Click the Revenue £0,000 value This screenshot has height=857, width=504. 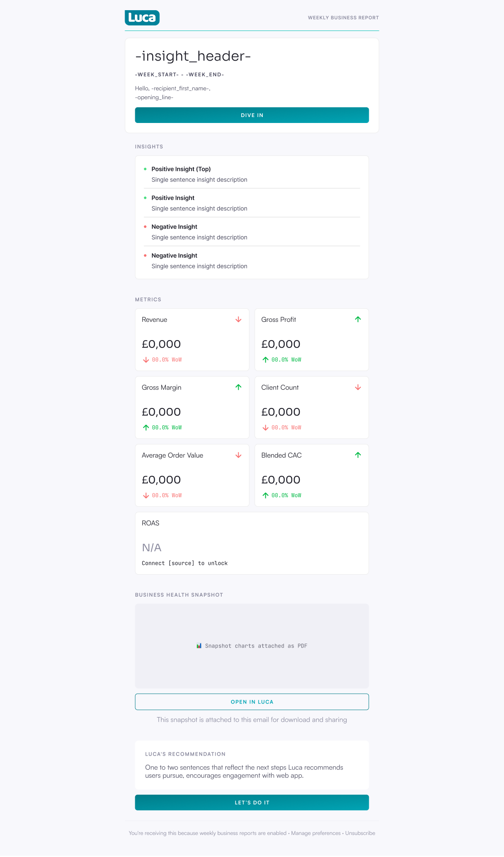point(162,344)
